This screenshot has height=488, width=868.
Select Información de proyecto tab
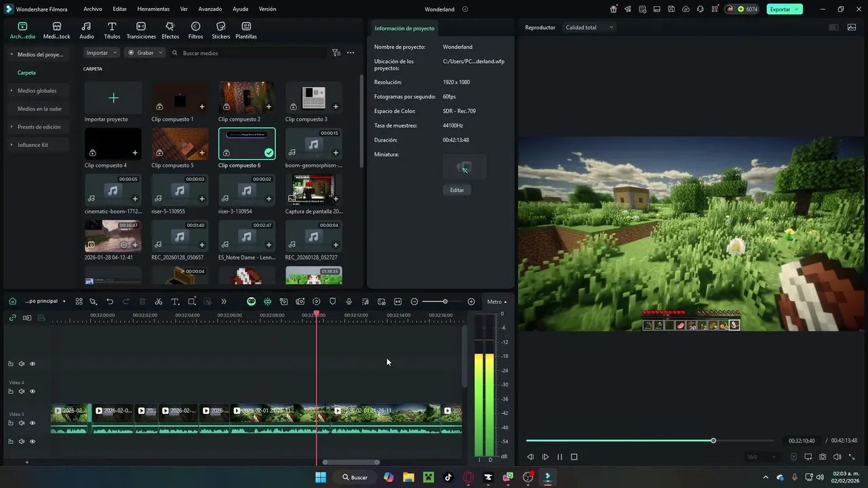405,28
